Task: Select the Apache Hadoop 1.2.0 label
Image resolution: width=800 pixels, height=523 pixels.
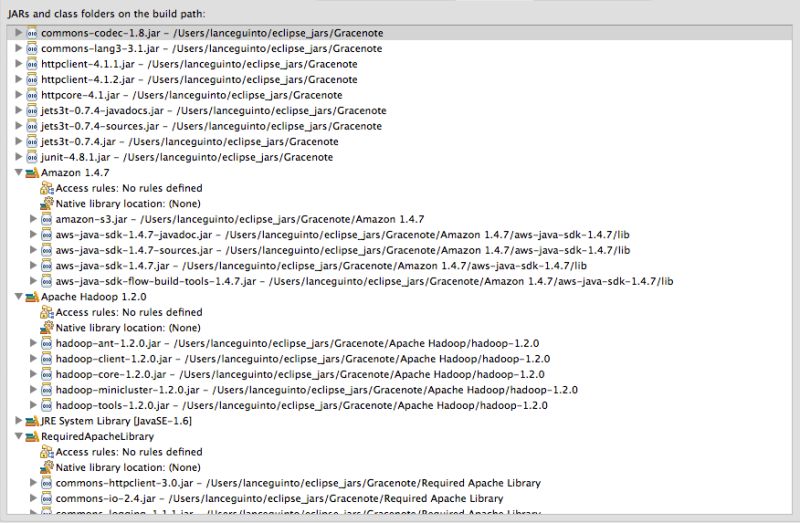Action: click(x=93, y=296)
